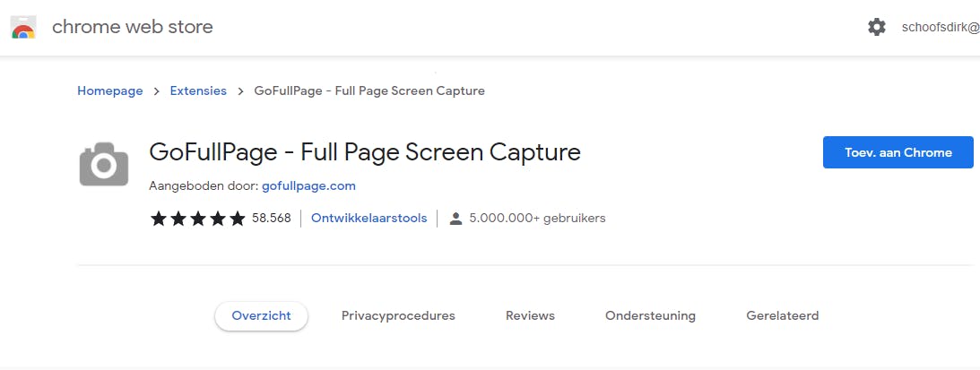Open the schoofsdirk@ account menu

tap(941, 27)
